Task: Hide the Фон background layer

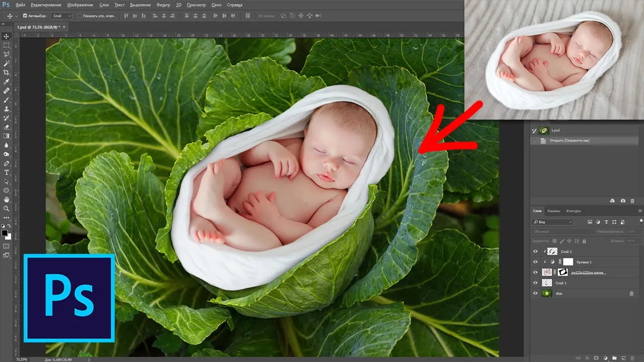Action: click(535, 293)
